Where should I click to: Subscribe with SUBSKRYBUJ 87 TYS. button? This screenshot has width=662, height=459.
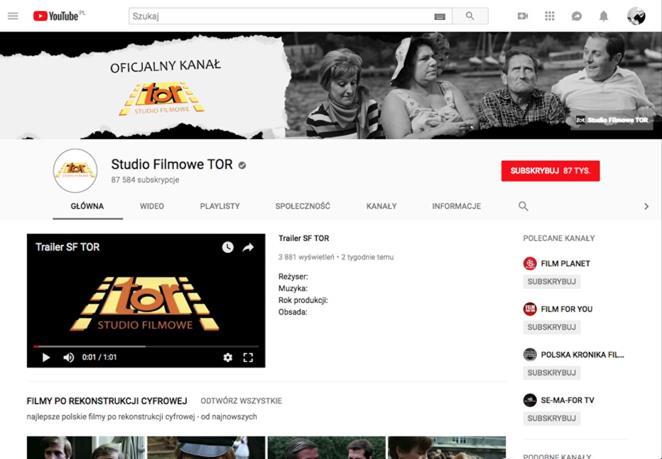550,171
